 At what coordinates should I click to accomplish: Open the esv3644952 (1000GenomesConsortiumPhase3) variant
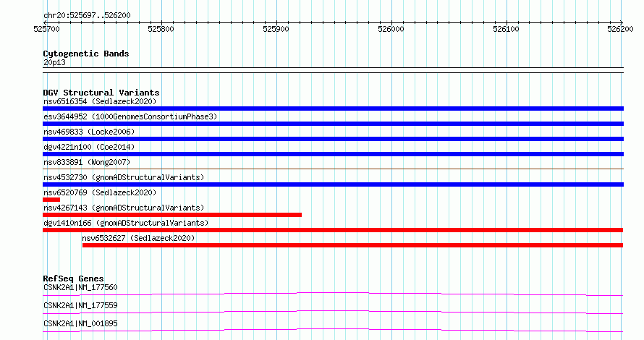pyautogui.click(x=130, y=116)
